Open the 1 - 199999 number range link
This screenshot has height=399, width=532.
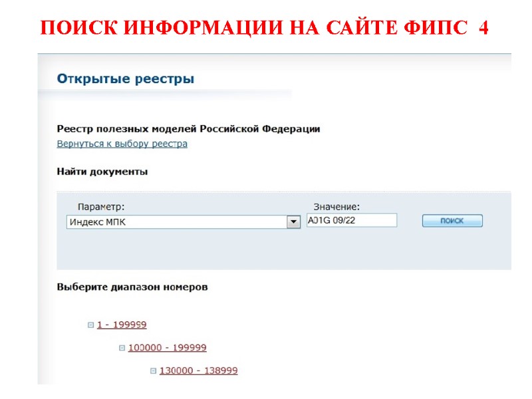(122, 325)
